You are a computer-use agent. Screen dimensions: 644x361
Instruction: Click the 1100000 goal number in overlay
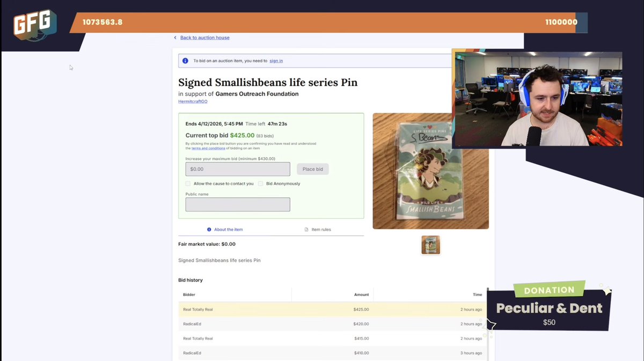click(561, 23)
